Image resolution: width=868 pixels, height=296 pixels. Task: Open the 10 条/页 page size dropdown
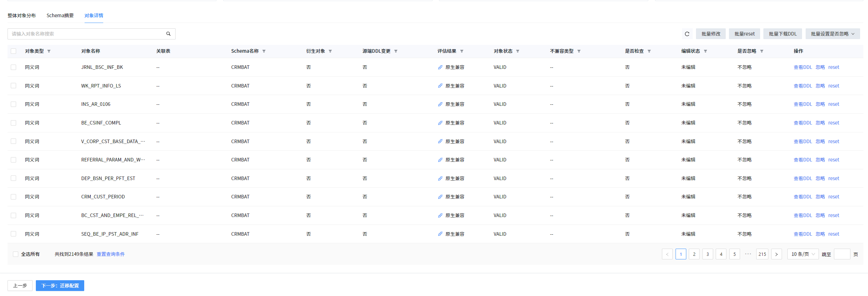pyautogui.click(x=802, y=254)
